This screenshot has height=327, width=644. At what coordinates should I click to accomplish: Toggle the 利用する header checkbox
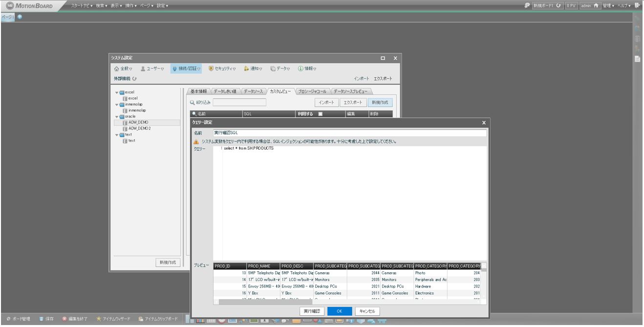tap(321, 114)
